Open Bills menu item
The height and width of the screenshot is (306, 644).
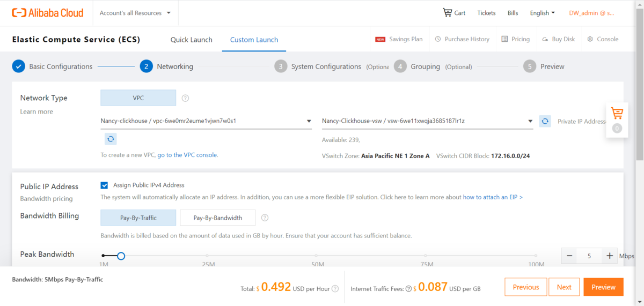point(513,13)
